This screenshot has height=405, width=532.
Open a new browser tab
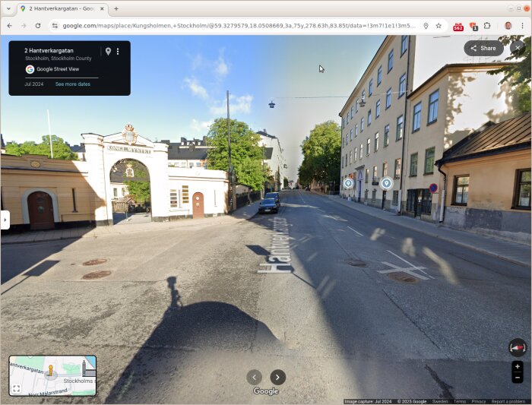point(116,9)
